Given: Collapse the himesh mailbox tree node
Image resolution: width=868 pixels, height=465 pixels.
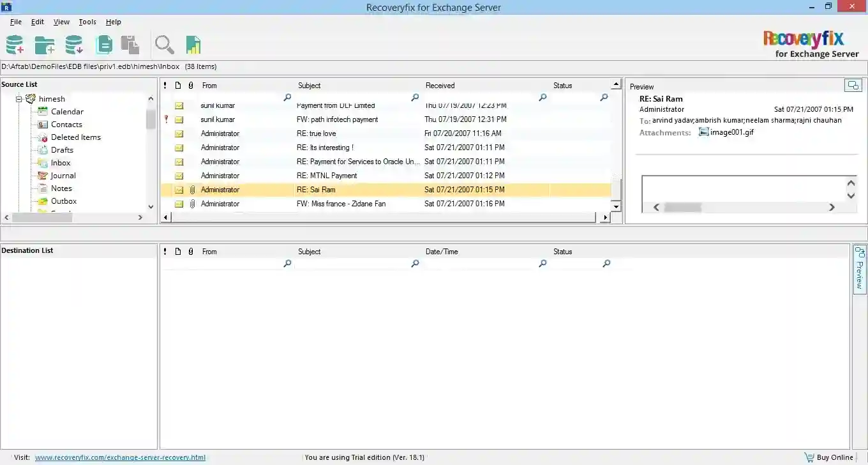Looking at the screenshot, I should [x=19, y=99].
